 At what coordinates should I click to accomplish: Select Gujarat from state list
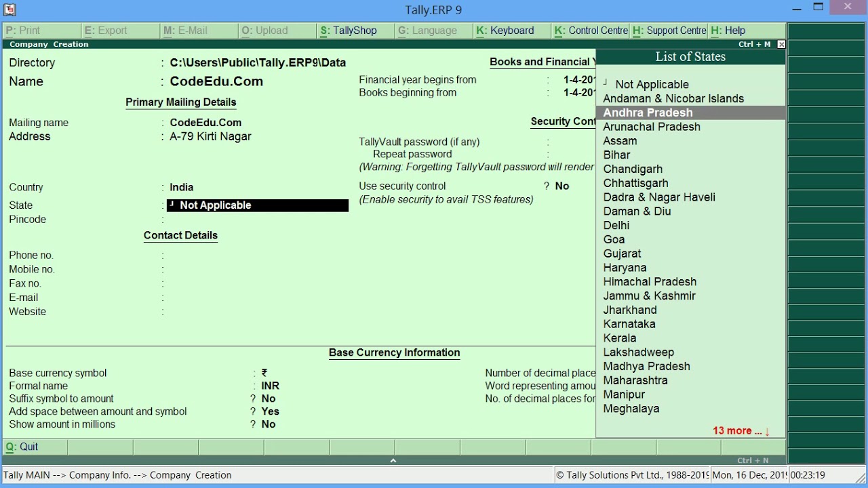click(622, 253)
